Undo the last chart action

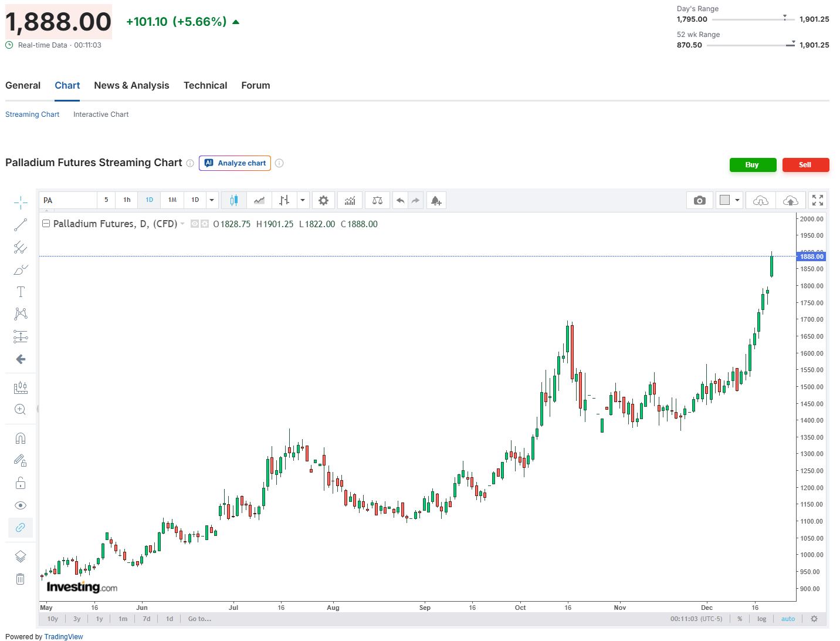tap(400, 200)
